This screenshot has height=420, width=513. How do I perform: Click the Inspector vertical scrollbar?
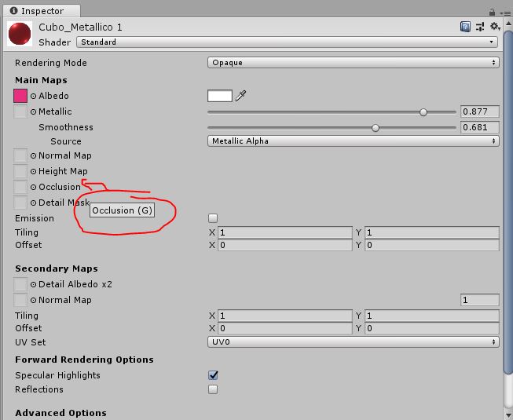coord(508,203)
